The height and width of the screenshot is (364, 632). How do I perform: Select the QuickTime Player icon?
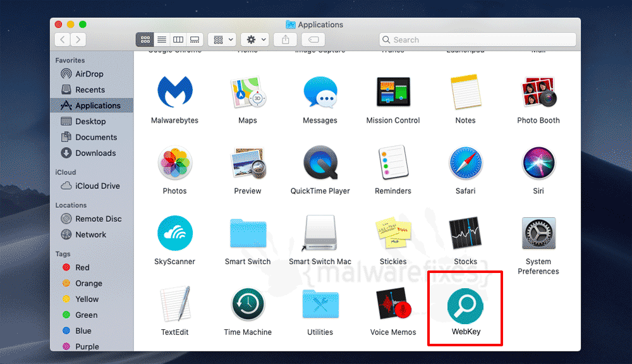coord(320,163)
